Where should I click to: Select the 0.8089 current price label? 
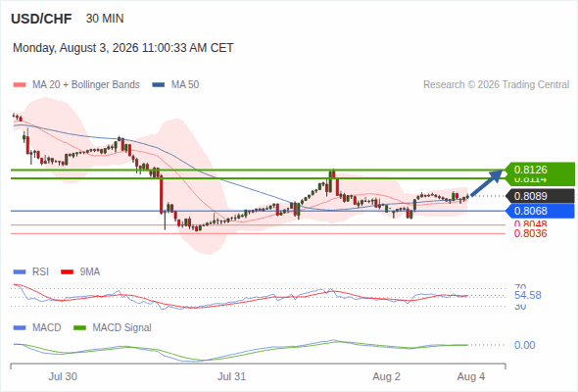[541, 196]
